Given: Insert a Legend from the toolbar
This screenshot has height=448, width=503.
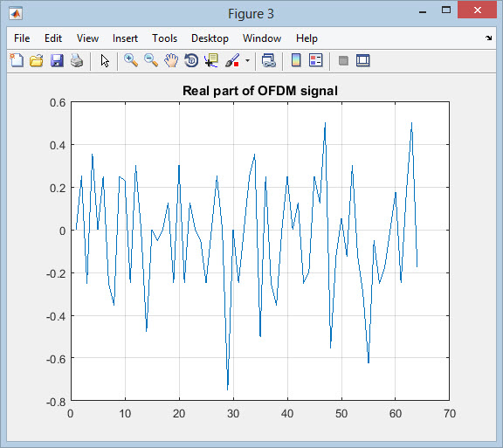Looking at the screenshot, I should [315, 60].
